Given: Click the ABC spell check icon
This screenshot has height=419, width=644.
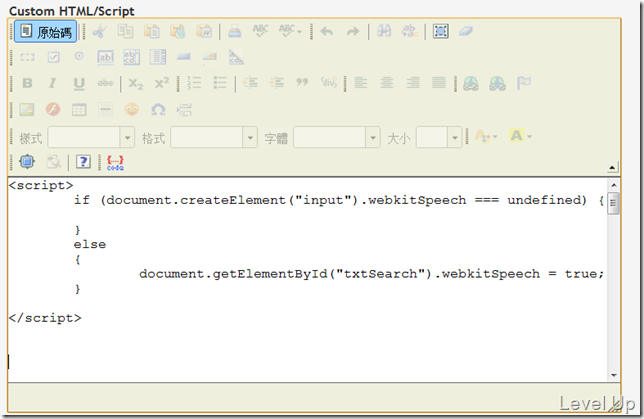Looking at the screenshot, I should coord(260,31).
